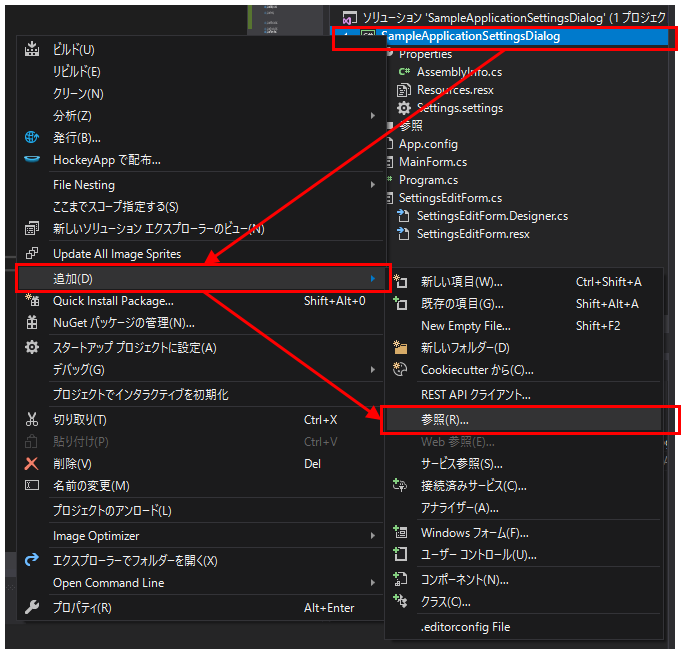Click the Alt+Enter shortcut text
Screen dimensions: 685x654
tap(329, 607)
